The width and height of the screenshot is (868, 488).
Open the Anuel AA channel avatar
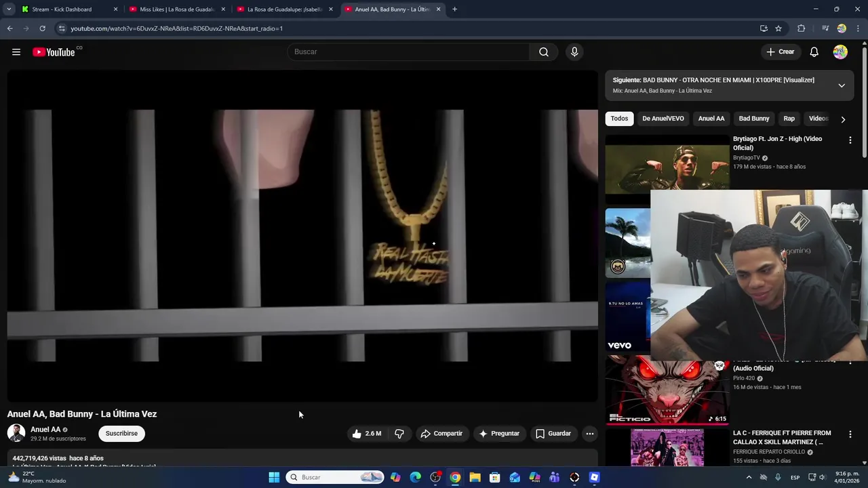tap(16, 433)
